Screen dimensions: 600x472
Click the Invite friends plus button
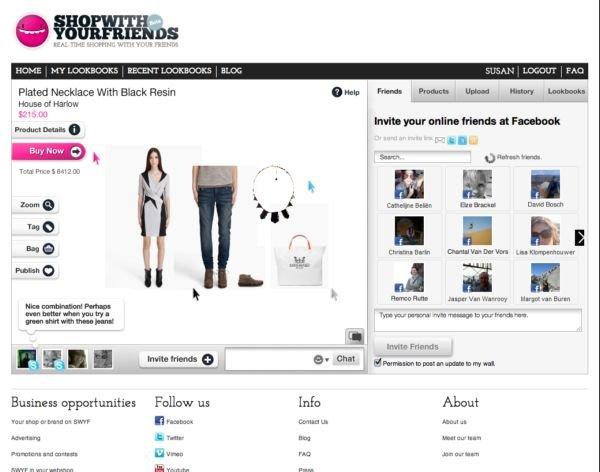[178, 359]
